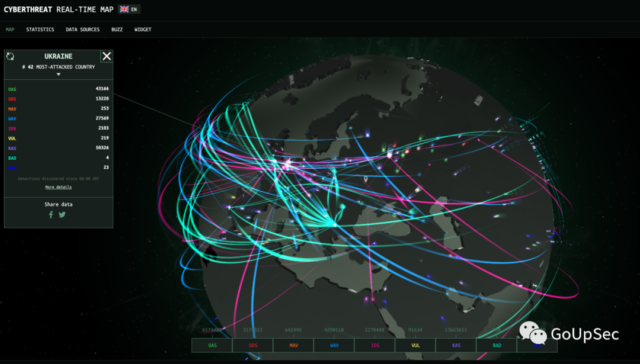The width and height of the screenshot is (640, 364).
Task: Toggle the KAS button in bottom bar
Action: point(456,345)
